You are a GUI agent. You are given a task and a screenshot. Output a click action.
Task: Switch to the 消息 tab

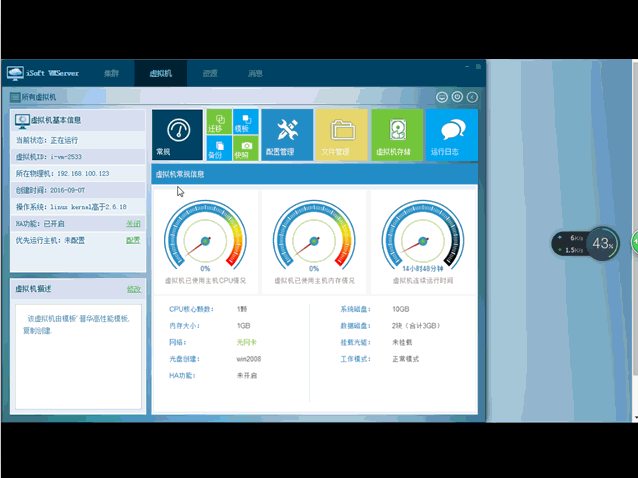coord(255,74)
